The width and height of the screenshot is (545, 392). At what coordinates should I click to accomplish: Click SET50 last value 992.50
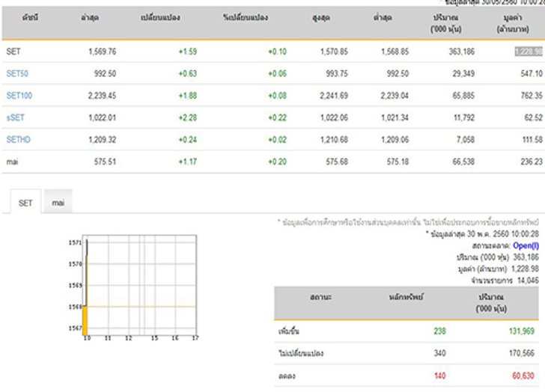pos(105,73)
